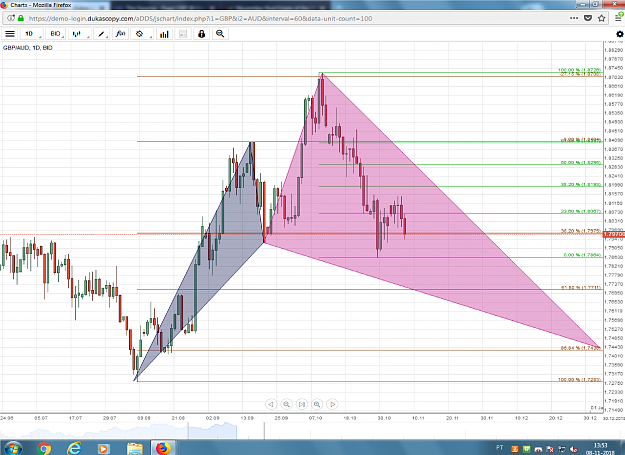Open the Windows Start button
This screenshot has height=455, width=625.
tap(13, 448)
